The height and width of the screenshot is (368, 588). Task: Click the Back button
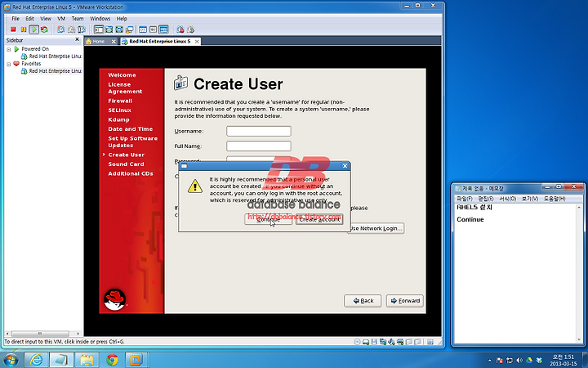coord(363,301)
